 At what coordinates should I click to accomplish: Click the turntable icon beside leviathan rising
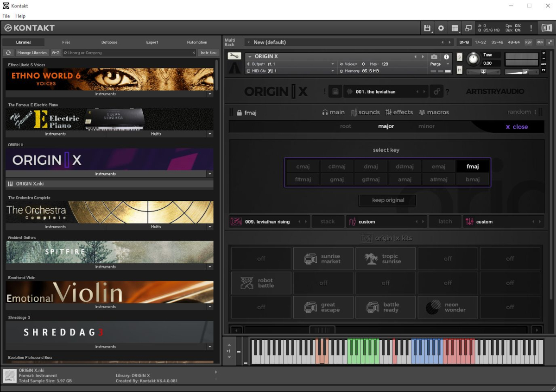point(236,222)
